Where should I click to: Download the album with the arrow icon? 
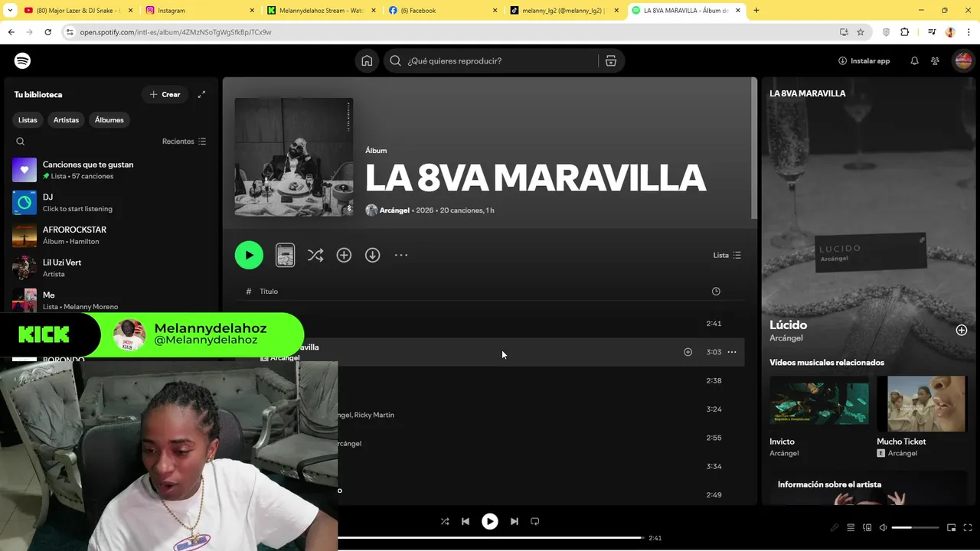[372, 255]
